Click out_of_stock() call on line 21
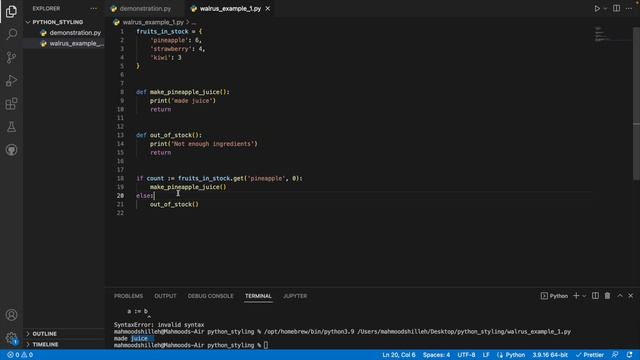Image resolution: width=640 pixels, height=360 pixels. click(174, 204)
